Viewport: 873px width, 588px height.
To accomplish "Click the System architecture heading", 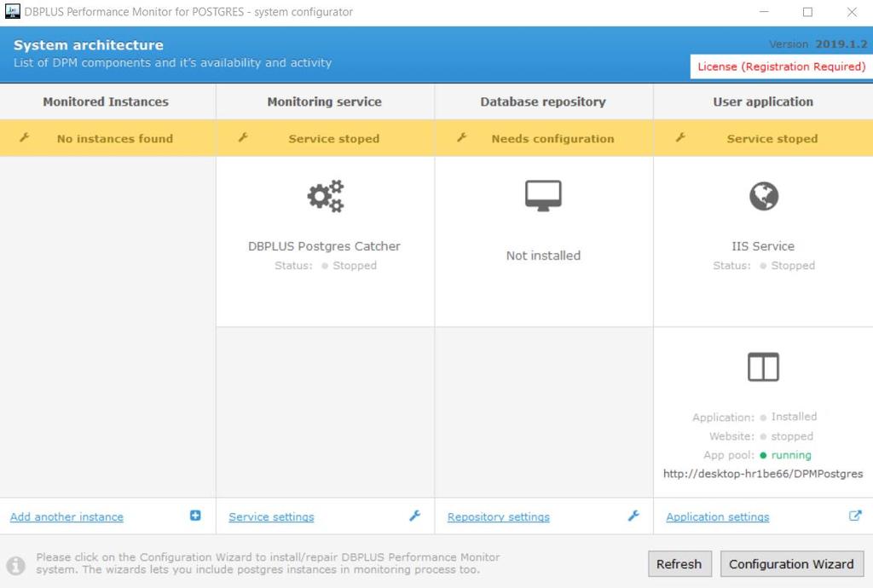I will [89, 45].
